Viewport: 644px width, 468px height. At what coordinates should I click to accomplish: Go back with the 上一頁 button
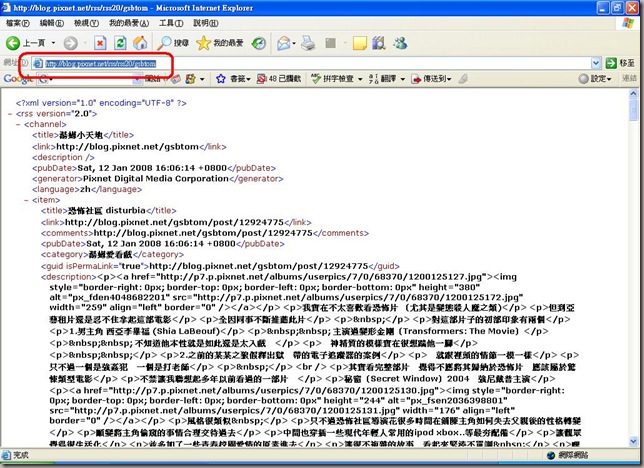(25, 43)
